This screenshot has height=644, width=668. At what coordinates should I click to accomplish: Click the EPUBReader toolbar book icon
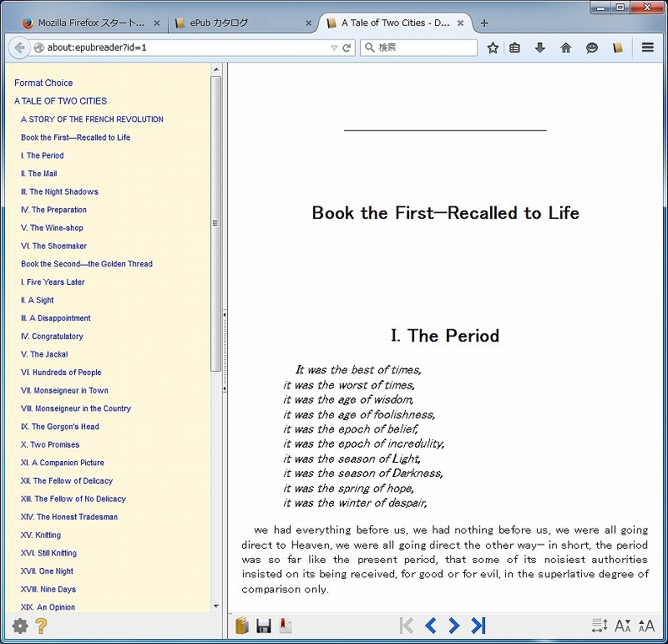tap(618, 48)
